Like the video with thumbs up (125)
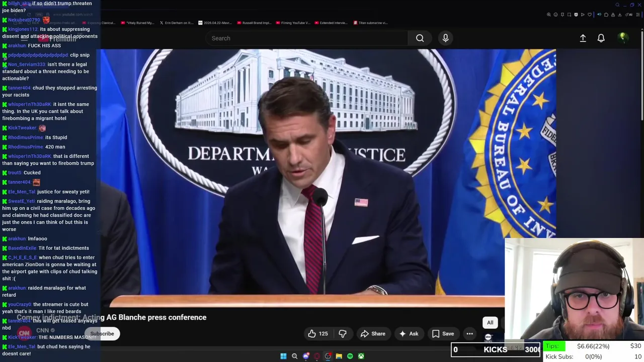Image resolution: width=644 pixels, height=362 pixels. (x=318, y=334)
